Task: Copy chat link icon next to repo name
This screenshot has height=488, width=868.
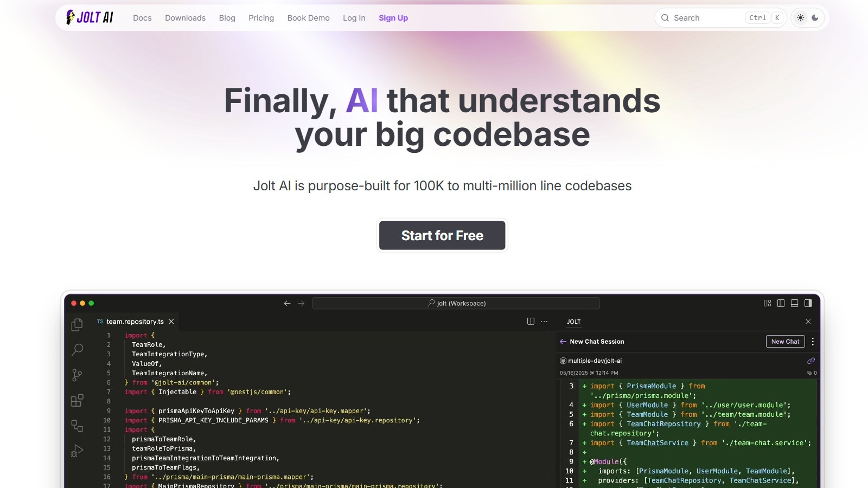Action: [x=811, y=361]
